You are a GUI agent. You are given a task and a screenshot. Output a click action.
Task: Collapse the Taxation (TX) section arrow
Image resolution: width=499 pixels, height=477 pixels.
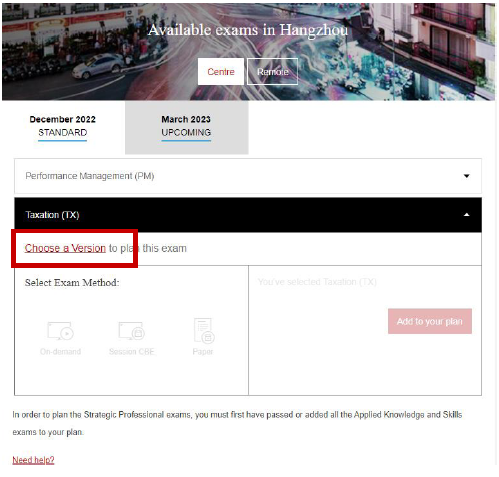pyautogui.click(x=466, y=215)
